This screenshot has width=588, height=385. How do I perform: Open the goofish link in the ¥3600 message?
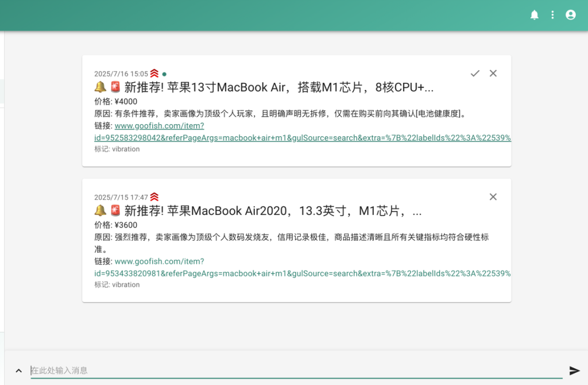tap(159, 261)
